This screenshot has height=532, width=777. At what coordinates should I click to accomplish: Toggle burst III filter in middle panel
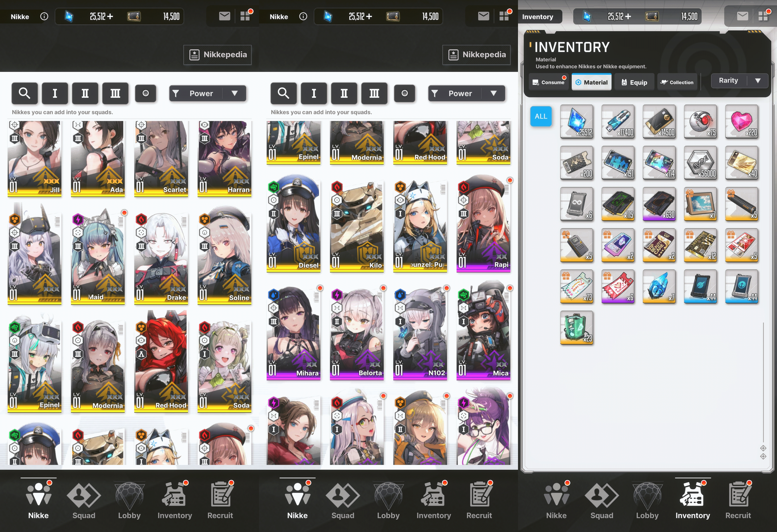click(374, 93)
